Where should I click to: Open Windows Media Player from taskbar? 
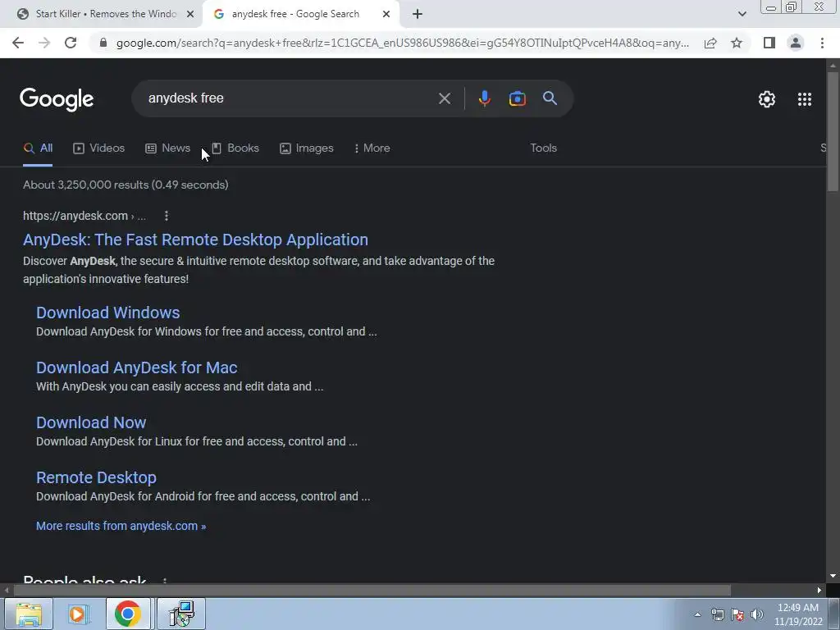pos(78,614)
